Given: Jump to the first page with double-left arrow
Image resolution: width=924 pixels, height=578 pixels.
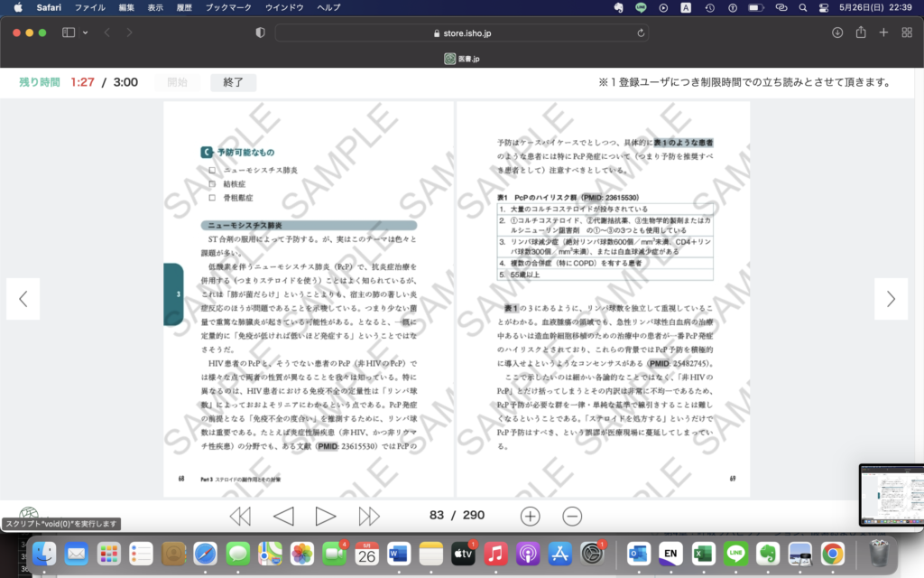Looking at the screenshot, I should pyautogui.click(x=240, y=516).
